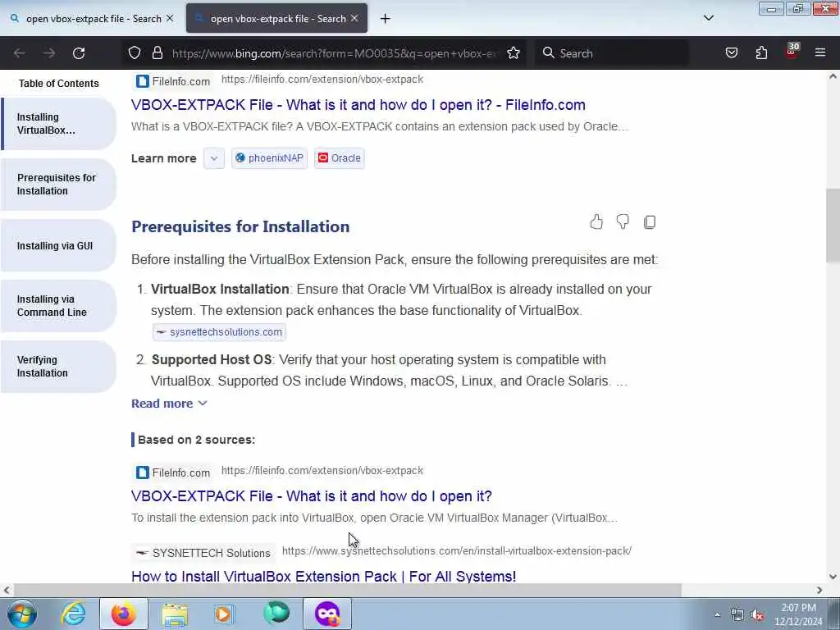Screen dimensions: 840x630
Task: Open tracking protection shield icon
Action: (x=135, y=52)
